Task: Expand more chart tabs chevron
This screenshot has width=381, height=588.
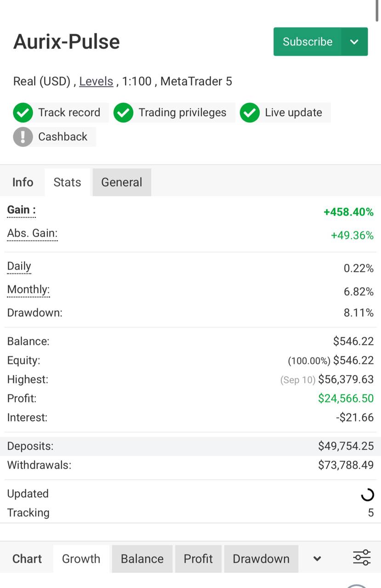Action: (317, 559)
